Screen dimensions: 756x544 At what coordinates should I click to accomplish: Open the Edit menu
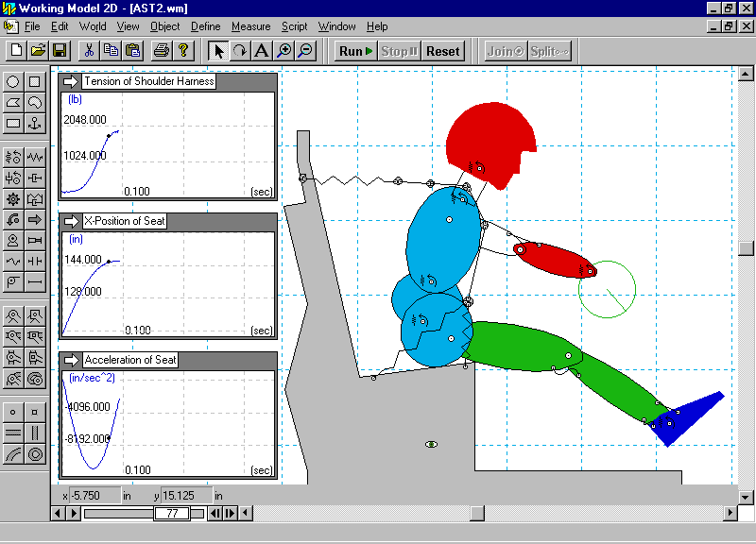click(x=60, y=26)
